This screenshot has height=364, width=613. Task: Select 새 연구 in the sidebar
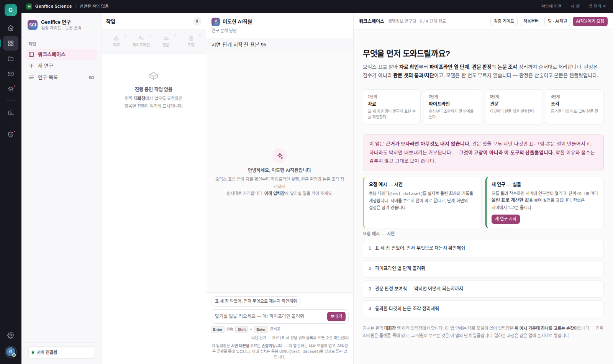(61, 66)
